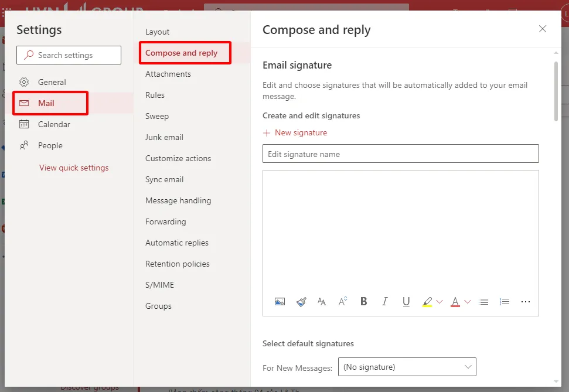Create a New signature
Image resolution: width=569 pixels, height=392 pixels.
[295, 132]
